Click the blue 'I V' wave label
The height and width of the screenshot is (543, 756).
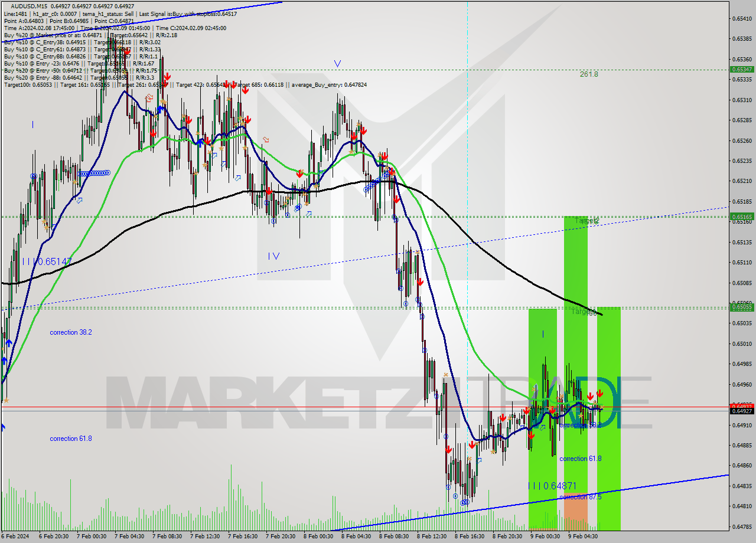[x=273, y=256]
